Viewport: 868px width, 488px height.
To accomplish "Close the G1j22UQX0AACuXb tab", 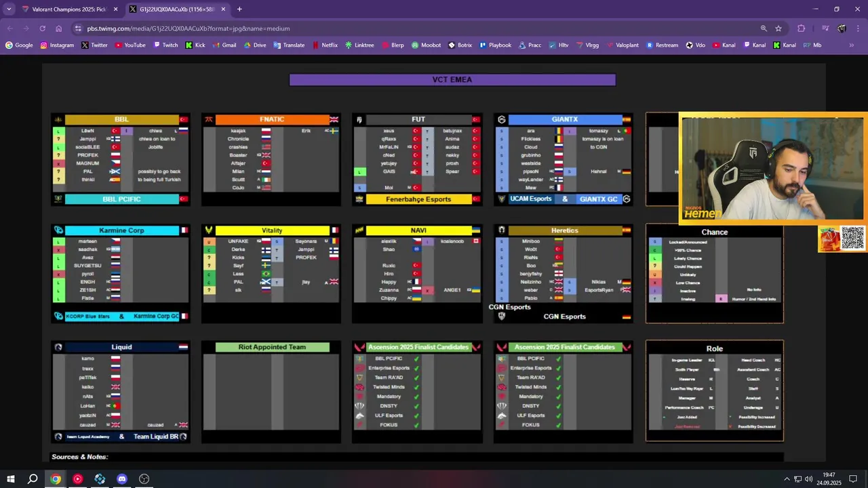I will (x=223, y=9).
